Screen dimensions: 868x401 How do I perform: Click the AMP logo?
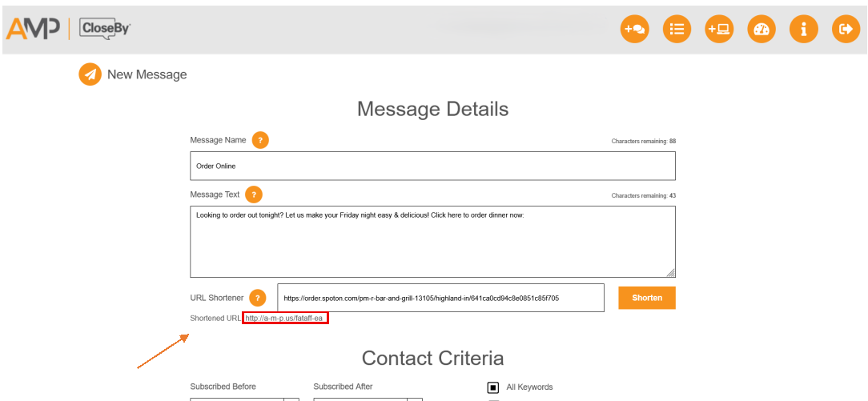click(33, 29)
